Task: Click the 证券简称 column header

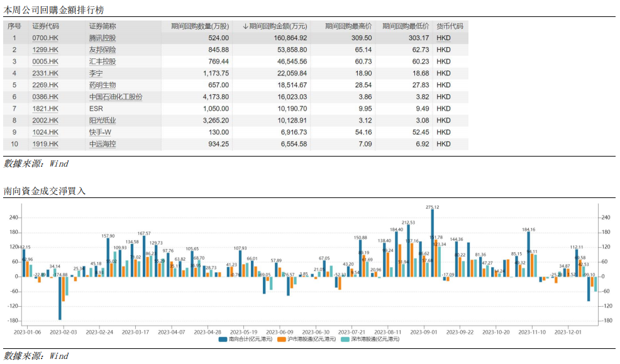Action: point(102,26)
